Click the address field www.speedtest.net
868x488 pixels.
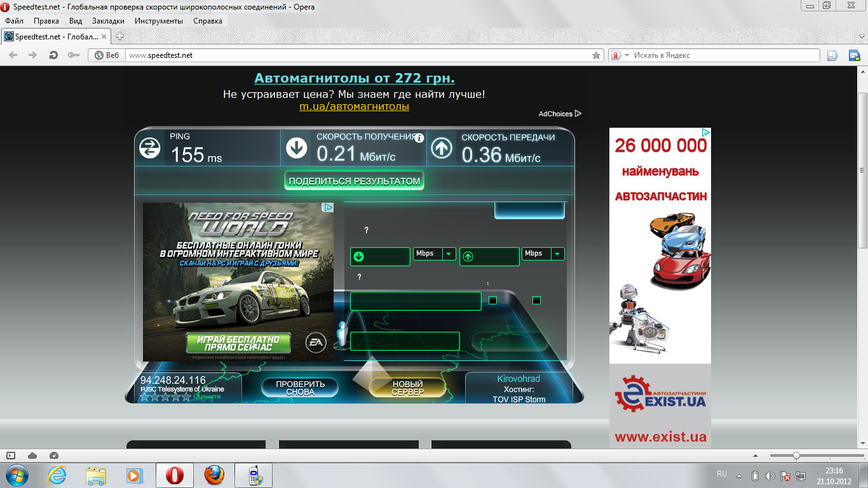(x=358, y=55)
